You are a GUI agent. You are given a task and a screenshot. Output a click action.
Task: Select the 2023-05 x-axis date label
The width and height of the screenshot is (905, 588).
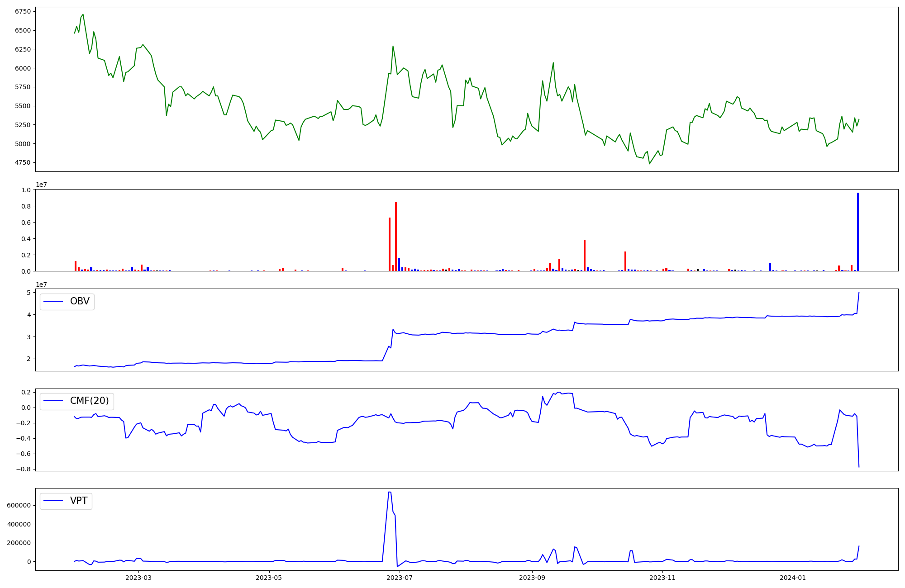pyautogui.click(x=269, y=578)
